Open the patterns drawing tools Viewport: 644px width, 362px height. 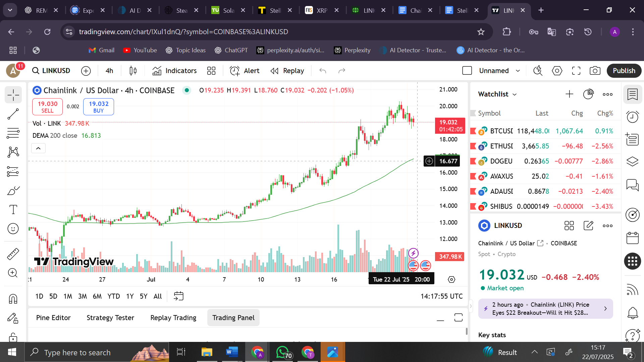pyautogui.click(x=13, y=152)
